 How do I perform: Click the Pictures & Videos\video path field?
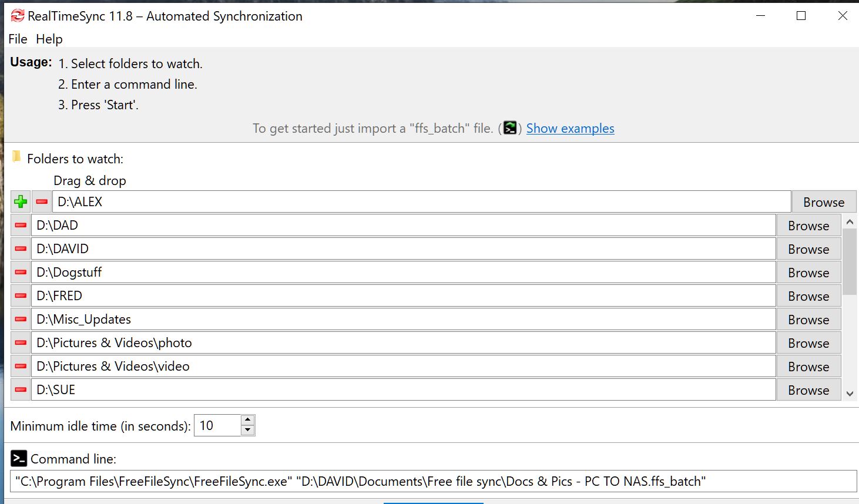[x=403, y=367]
